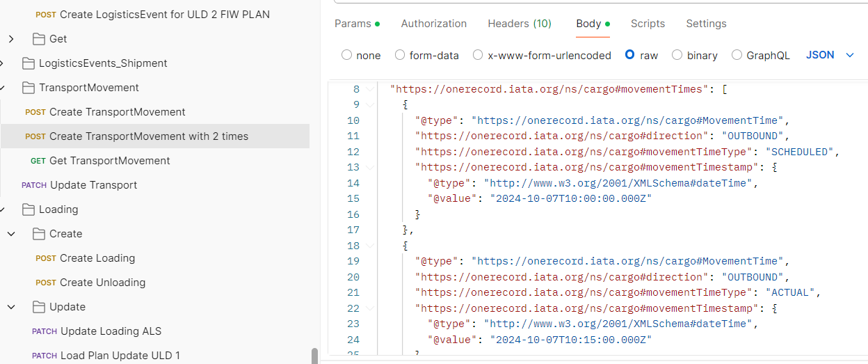Click the timestamp value on line 15
The width and height of the screenshot is (868, 364).
[571, 198]
